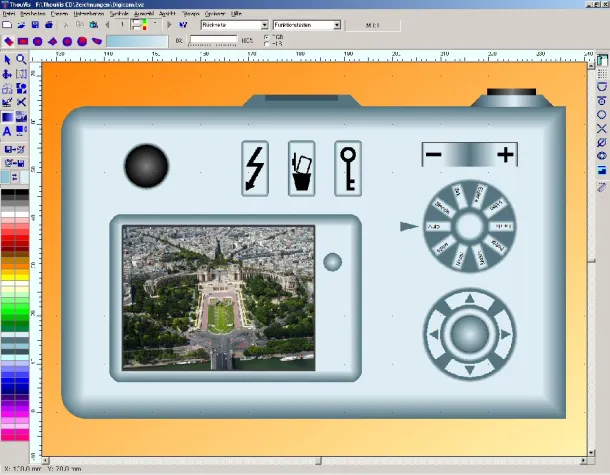
Task: Select the red rectangle shape in the shape toolbar
Action: pos(23,41)
